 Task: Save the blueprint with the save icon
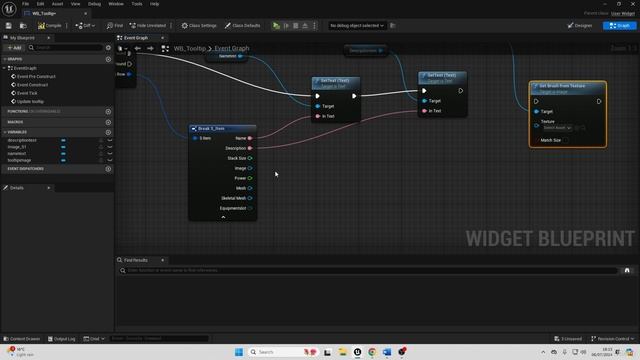[9, 26]
